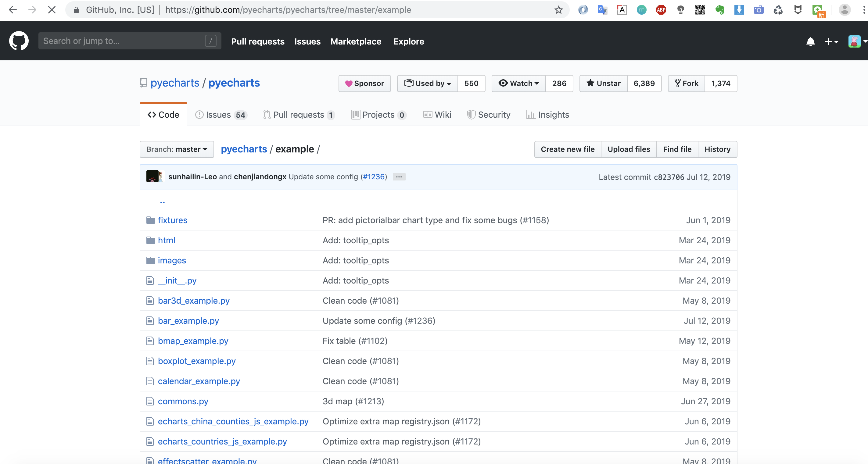The height and width of the screenshot is (464, 868).
Task: Click the images folder icon
Action: pos(151,260)
